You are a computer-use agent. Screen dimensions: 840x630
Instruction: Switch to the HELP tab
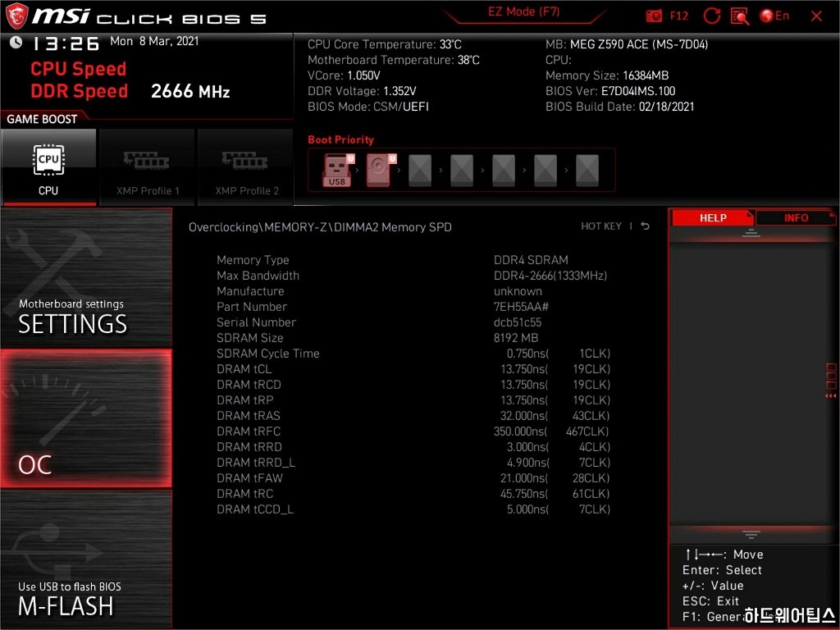(713, 218)
